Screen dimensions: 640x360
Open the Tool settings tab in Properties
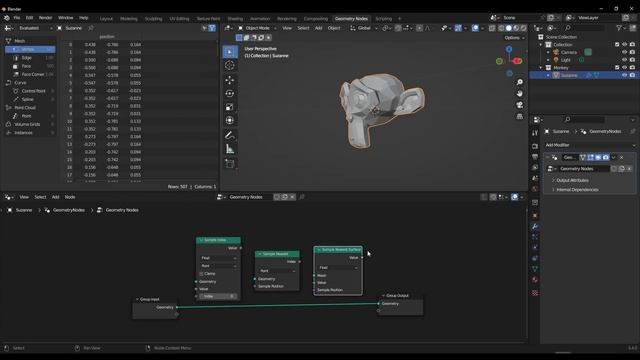click(x=535, y=133)
